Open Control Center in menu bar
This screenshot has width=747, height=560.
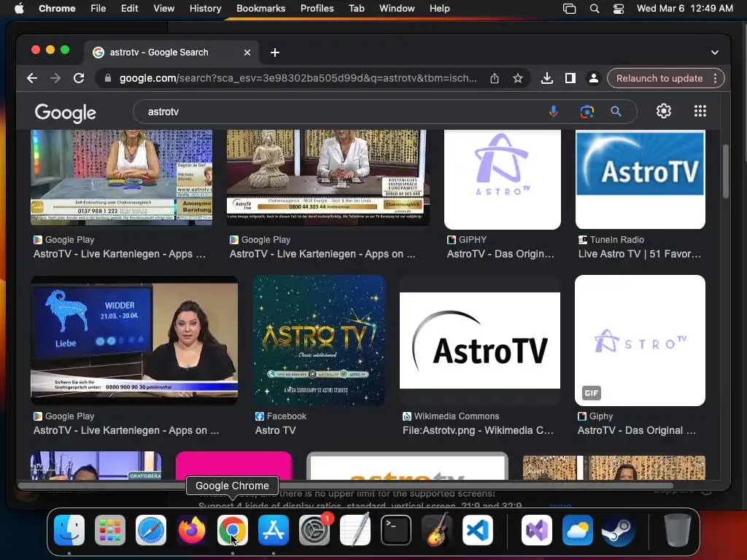[619, 8]
